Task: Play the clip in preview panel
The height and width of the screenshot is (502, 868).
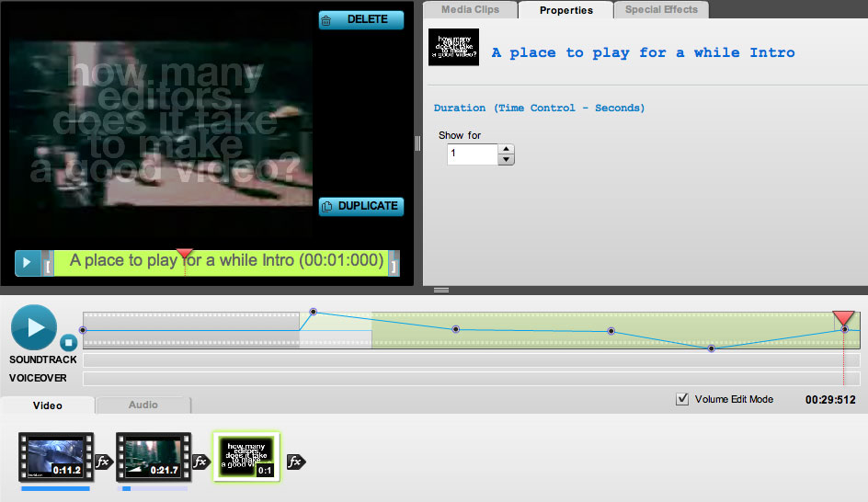Action: 27,263
